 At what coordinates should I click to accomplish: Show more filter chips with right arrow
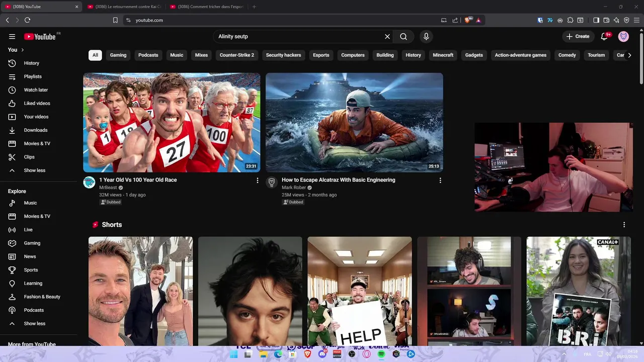pos(629,55)
